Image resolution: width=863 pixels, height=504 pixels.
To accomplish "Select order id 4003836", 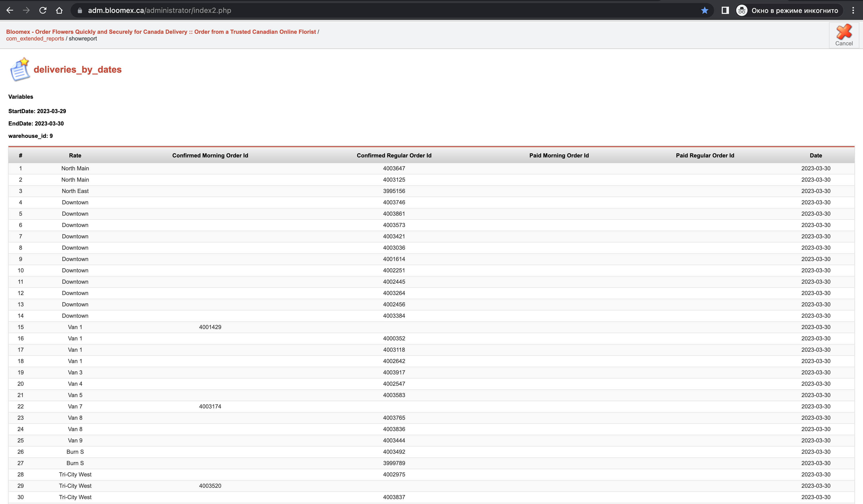I will [394, 429].
